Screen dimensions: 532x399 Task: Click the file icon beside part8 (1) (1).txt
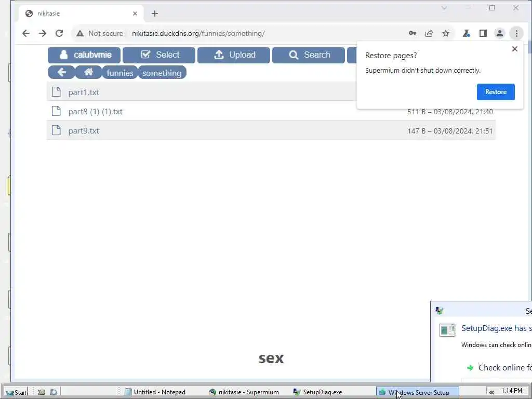tap(56, 111)
